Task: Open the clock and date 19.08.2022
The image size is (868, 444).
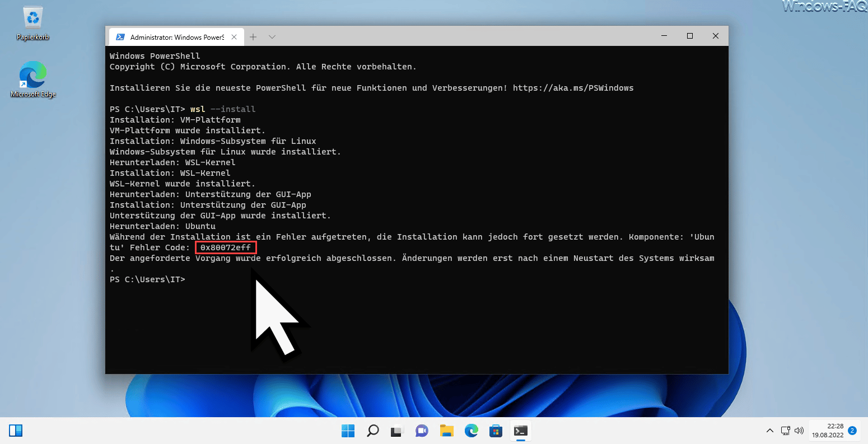Action: tap(828, 431)
